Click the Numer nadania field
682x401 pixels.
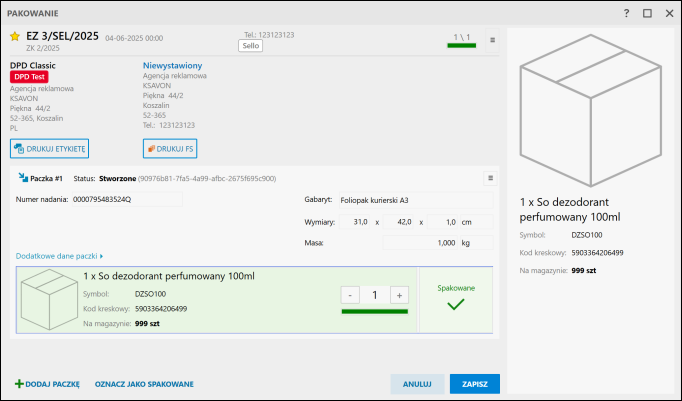[127, 200]
